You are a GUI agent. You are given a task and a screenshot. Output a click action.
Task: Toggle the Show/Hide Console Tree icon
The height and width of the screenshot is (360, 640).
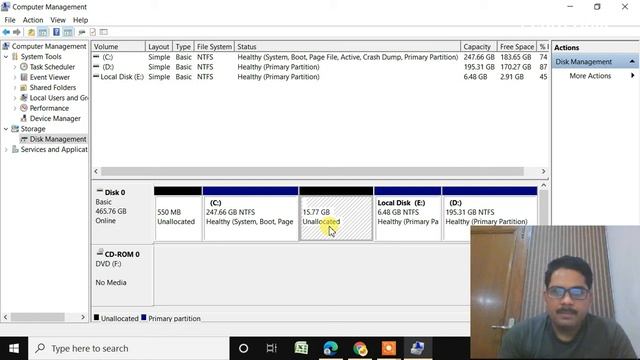click(x=42, y=32)
